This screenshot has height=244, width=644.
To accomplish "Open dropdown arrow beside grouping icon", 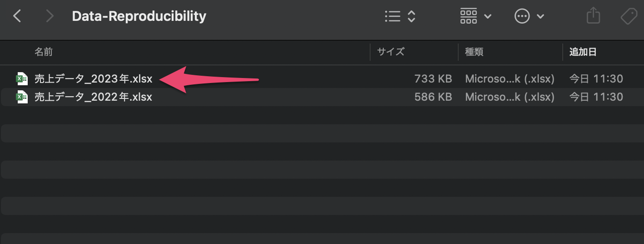I will (488, 17).
